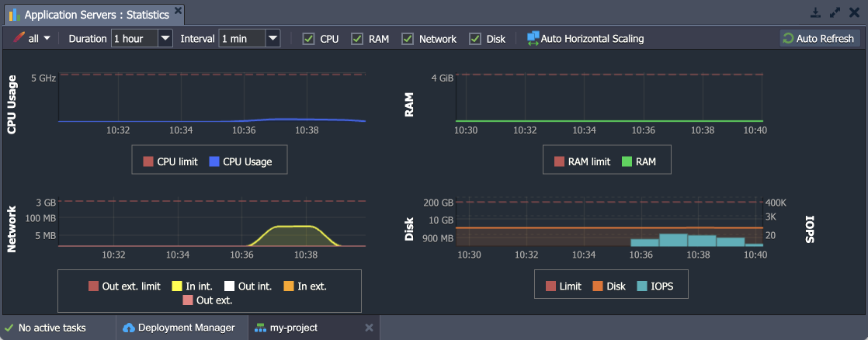Click the 4 GiB label on RAM chart
The width and height of the screenshot is (868, 340).
tap(443, 78)
